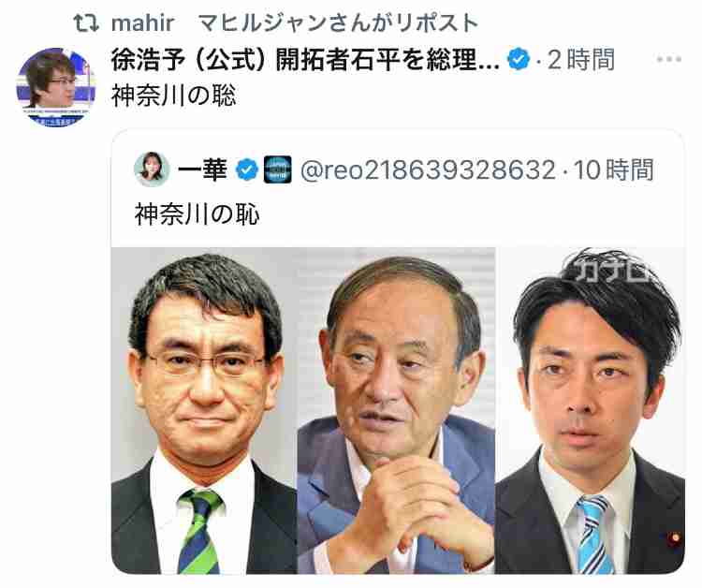
Task: Click the カナロコ watermark on the right photo
Action: click(x=611, y=270)
